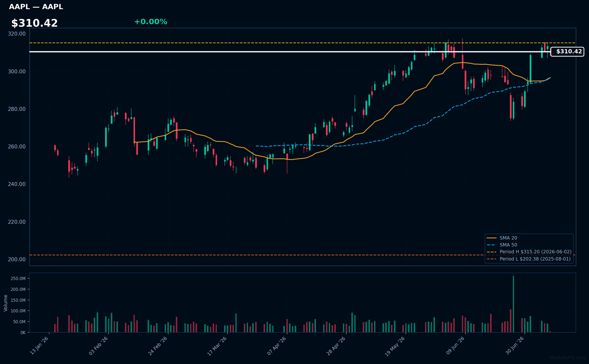Click the 250.0M volume axis label

point(18,279)
